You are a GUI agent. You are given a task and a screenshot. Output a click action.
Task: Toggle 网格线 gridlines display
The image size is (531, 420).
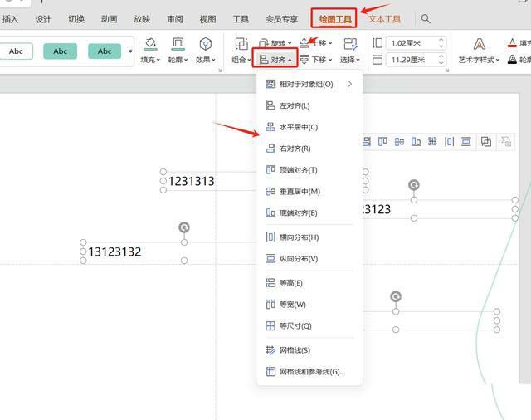tap(295, 350)
